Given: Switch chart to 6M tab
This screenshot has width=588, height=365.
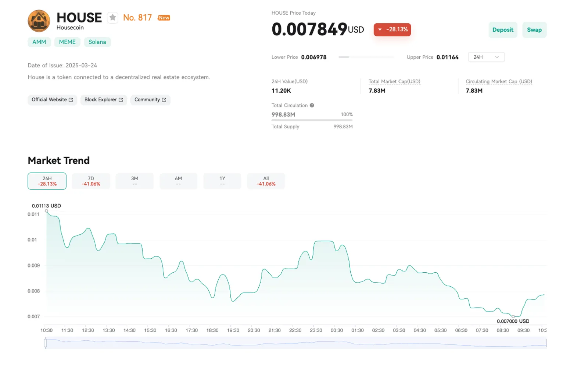Looking at the screenshot, I should [x=178, y=181].
